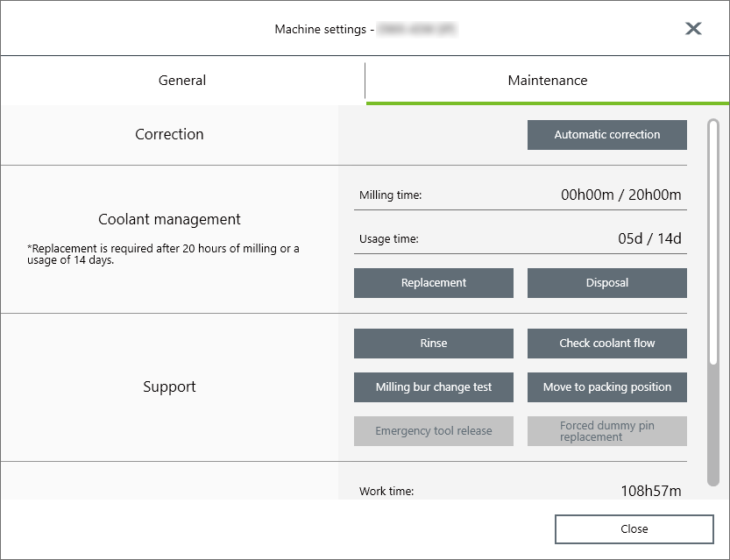Screen dimensions: 730x560
Task: Click the disabled Emergency tool release button
Action: (434, 431)
